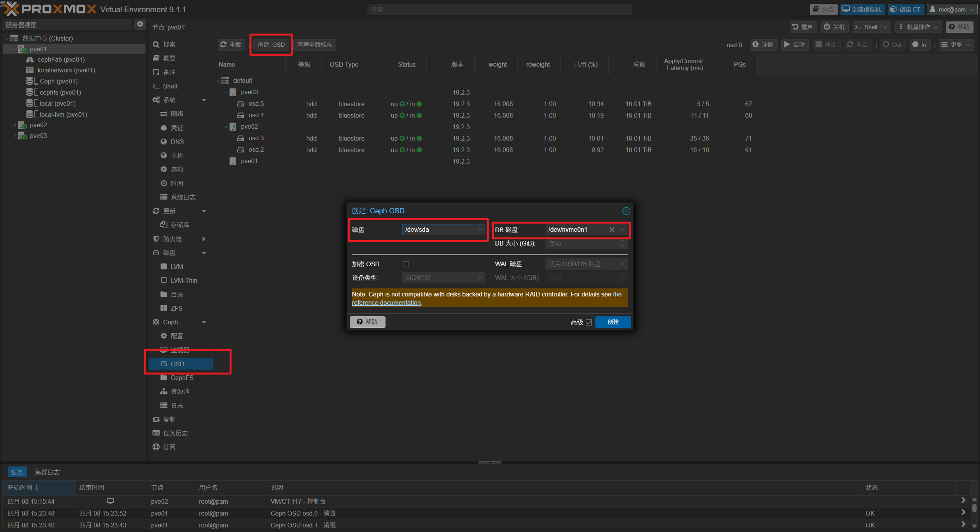Open the 监视器 monitor menu item
Viewport: 980px width, 532px height.
pyautogui.click(x=180, y=350)
